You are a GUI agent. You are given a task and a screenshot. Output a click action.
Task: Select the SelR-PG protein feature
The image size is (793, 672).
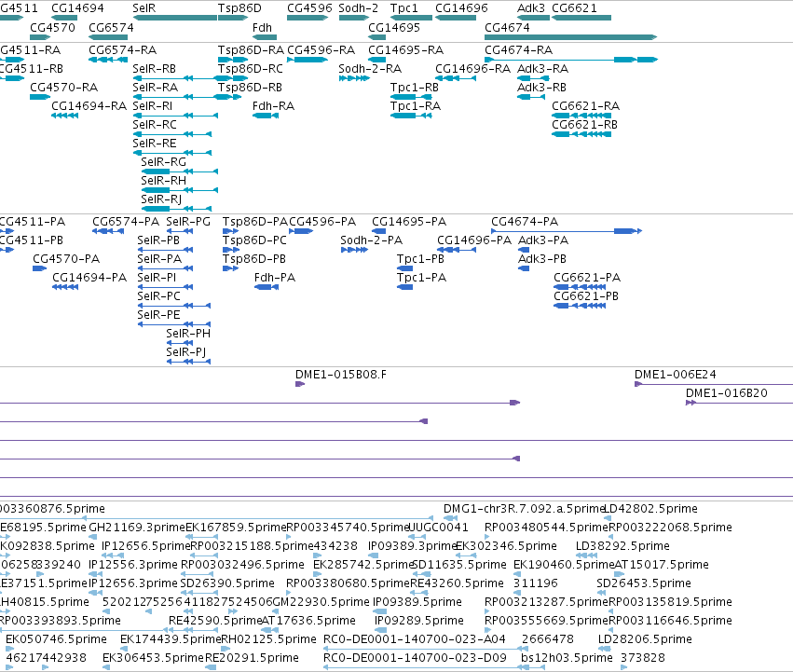point(180,231)
